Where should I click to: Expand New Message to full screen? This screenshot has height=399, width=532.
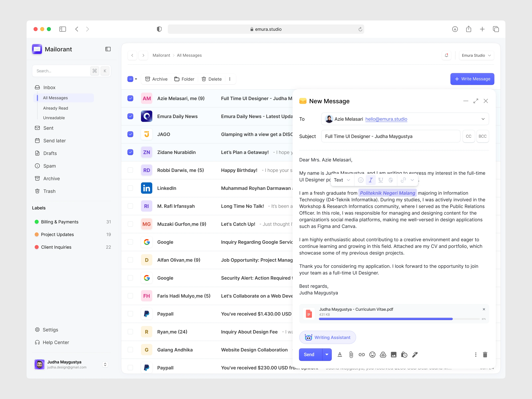(x=475, y=101)
